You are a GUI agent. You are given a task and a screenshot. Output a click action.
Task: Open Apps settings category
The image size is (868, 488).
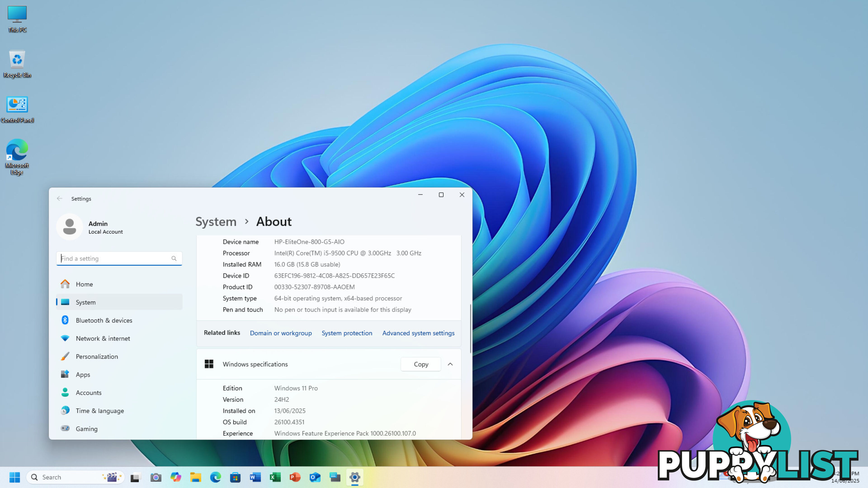pyautogui.click(x=119, y=375)
